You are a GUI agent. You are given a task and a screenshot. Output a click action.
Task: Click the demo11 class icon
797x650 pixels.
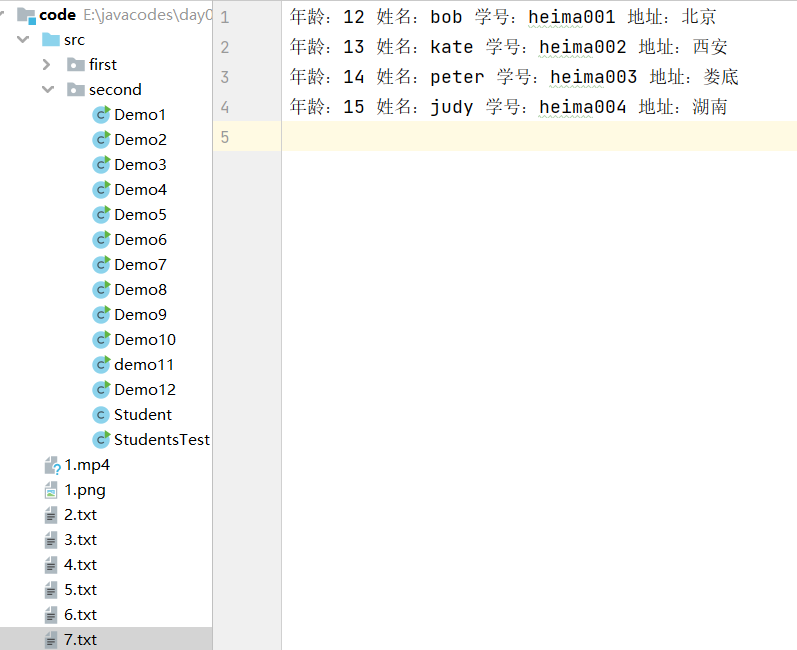[101, 364]
